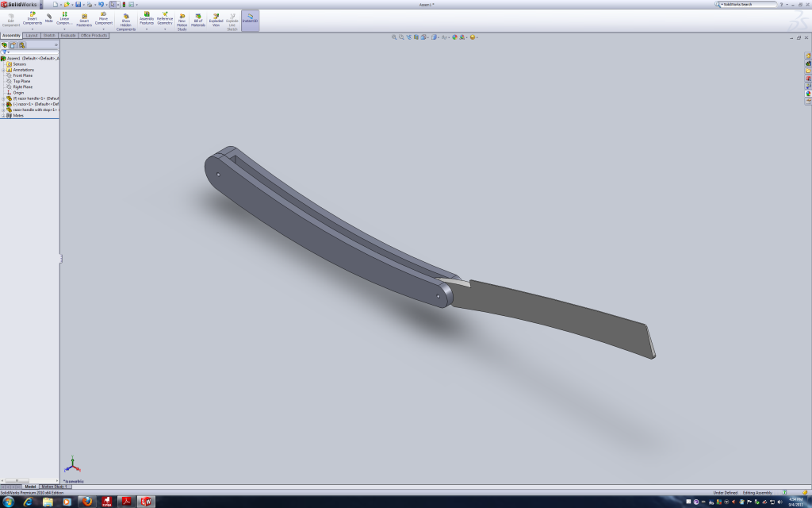Open the FeatureManager design tree tab
The height and width of the screenshot is (508, 812).
(x=4, y=45)
